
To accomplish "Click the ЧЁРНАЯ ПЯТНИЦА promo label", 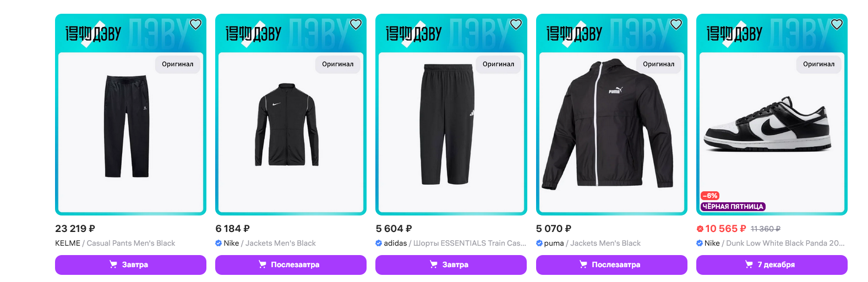I will click(x=733, y=207).
